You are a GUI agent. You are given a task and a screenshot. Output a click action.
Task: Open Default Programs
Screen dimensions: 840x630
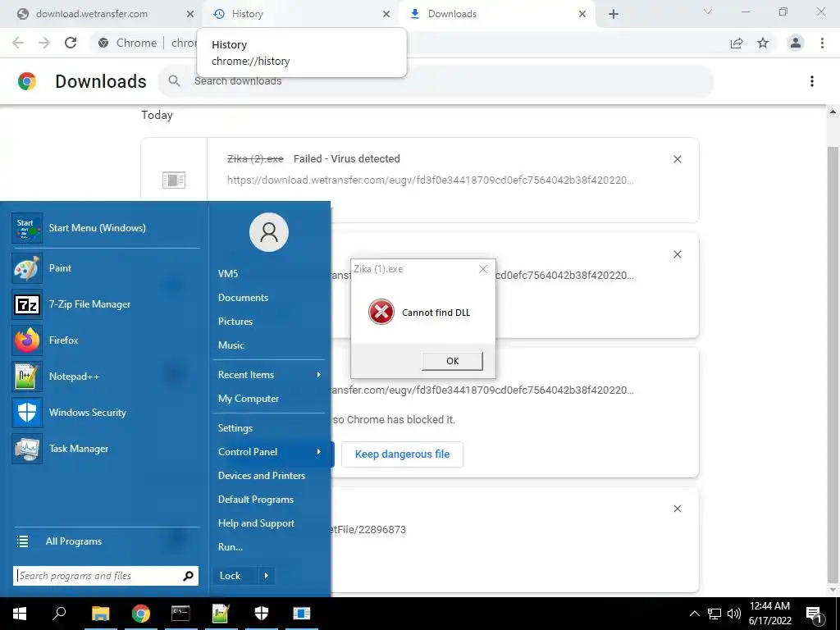pyautogui.click(x=256, y=500)
